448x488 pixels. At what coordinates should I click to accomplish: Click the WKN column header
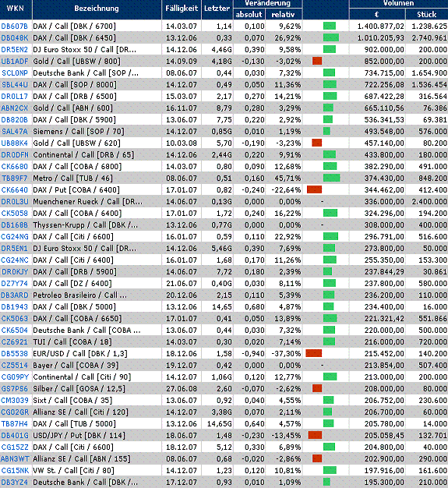coord(16,9)
